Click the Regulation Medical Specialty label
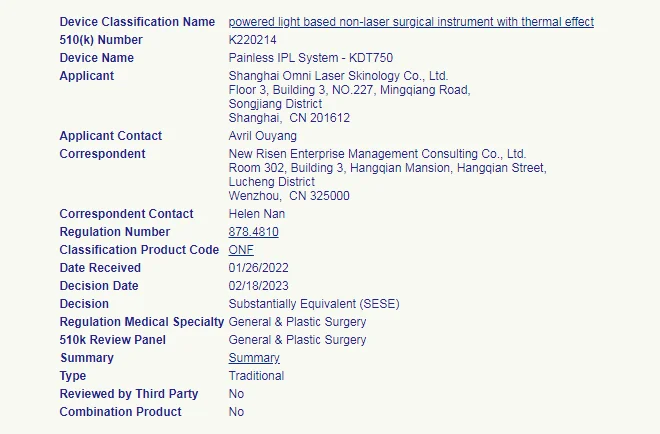The height and width of the screenshot is (434, 660). (142, 322)
